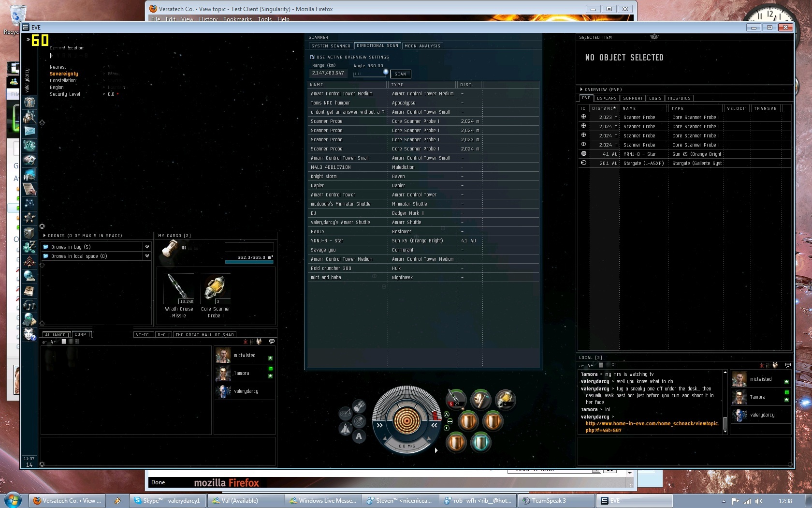Open the Skype taskbar button
The width and height of the screenshot is (812, 508).
(x=168, y=501)
